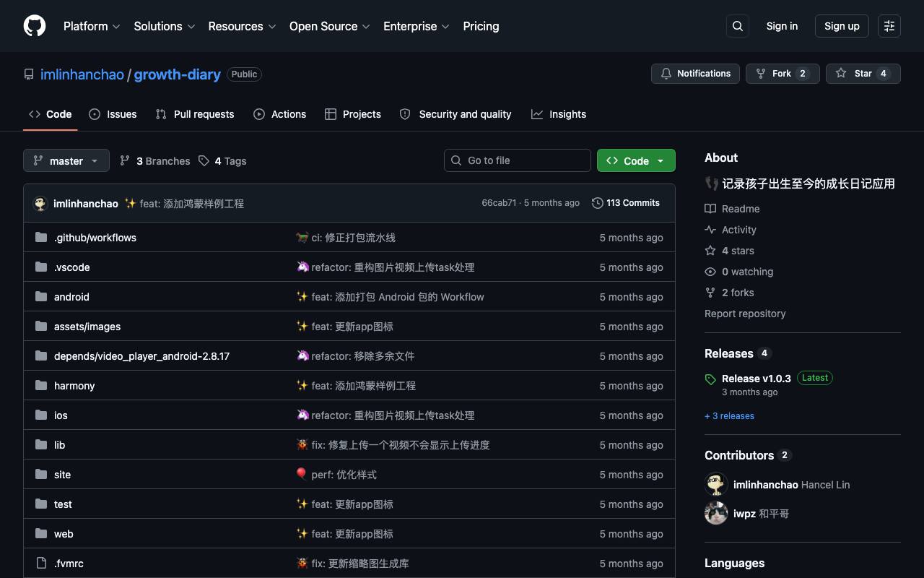Open the .vscode folder
The image size is (924, 578).
pos(72,267)
